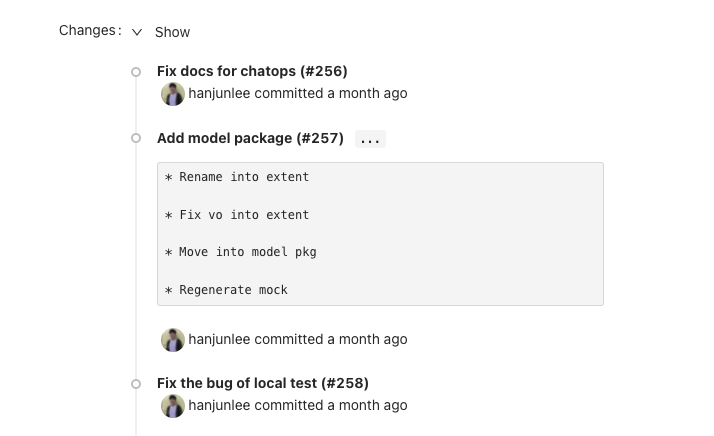This screenshot has height=436, width=714.
Task: Click hanjunlee's avatar under Fix docs for chatops
Action: click(173, 94)
